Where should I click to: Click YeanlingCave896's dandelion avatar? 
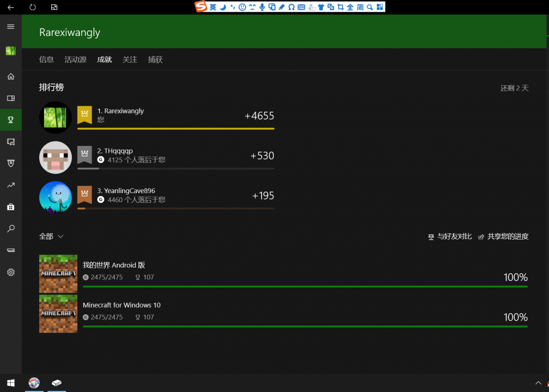pos(55,197)
